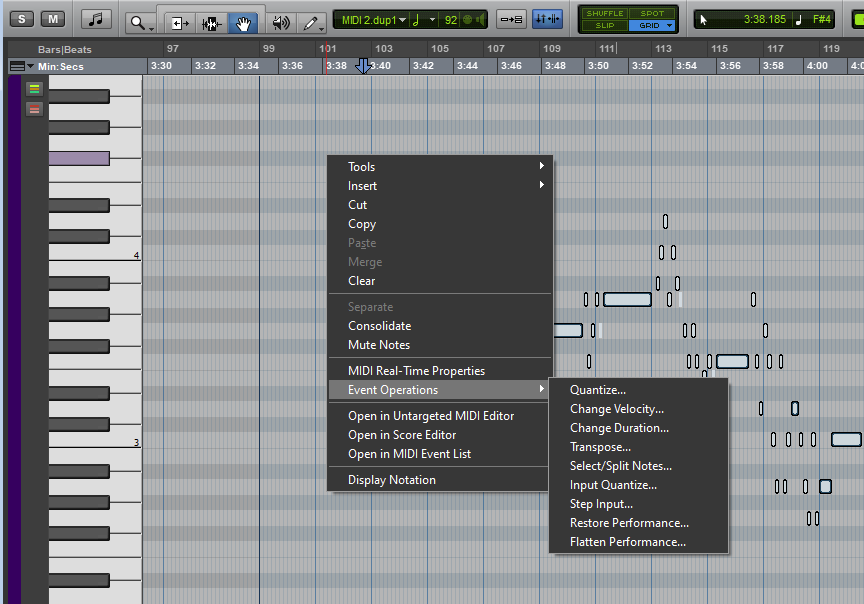Toggle the notation view music note icon
The height and width of the screenshot is (604, 864).
tap(96, 19)
